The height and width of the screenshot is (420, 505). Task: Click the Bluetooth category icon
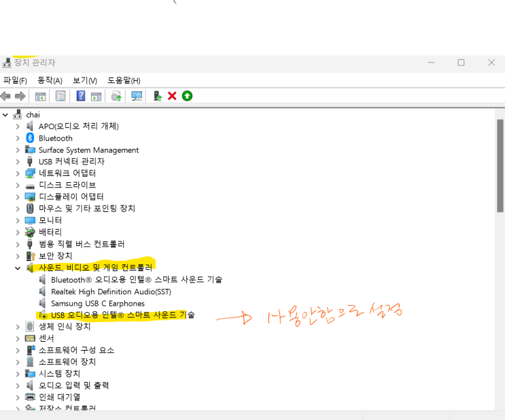click(30, 138)
